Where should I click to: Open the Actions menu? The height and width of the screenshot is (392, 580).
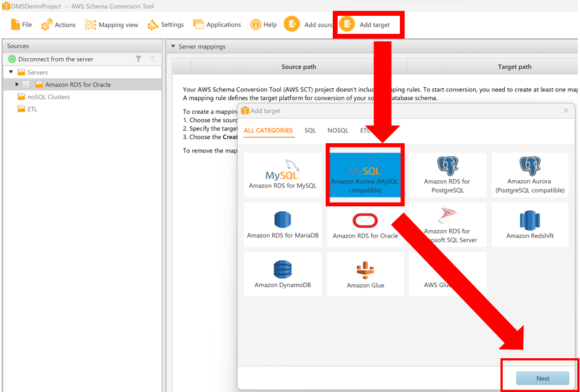pos(58,25)
